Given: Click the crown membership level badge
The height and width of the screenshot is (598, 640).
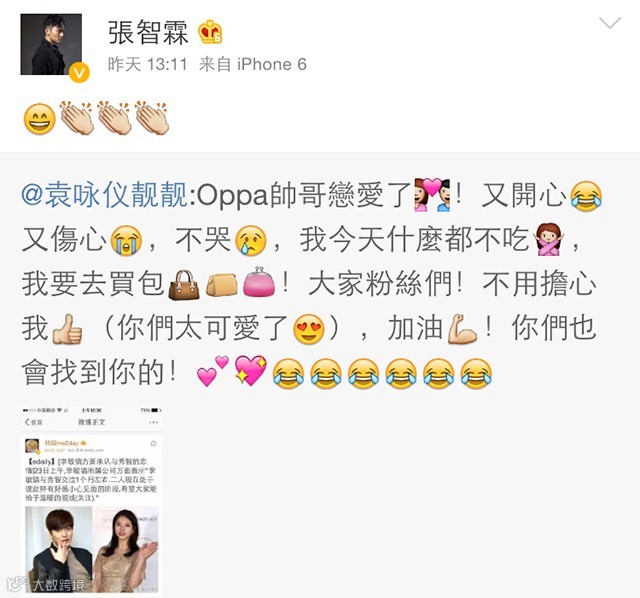Looking at the screenshot, I should [210, 32].
